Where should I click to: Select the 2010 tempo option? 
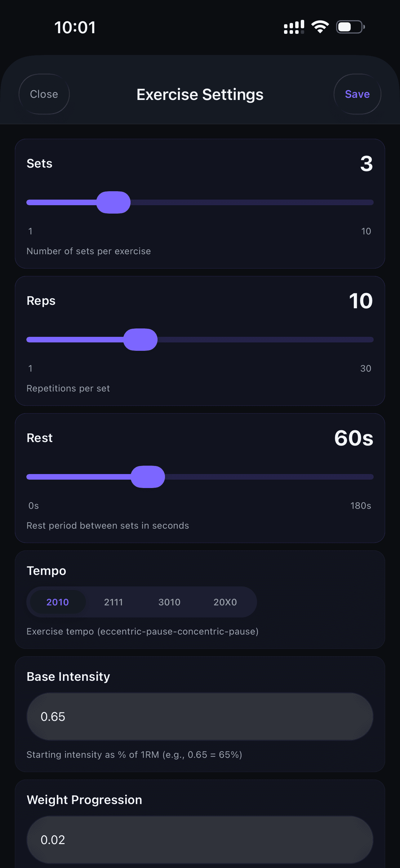tap(58, 602)
